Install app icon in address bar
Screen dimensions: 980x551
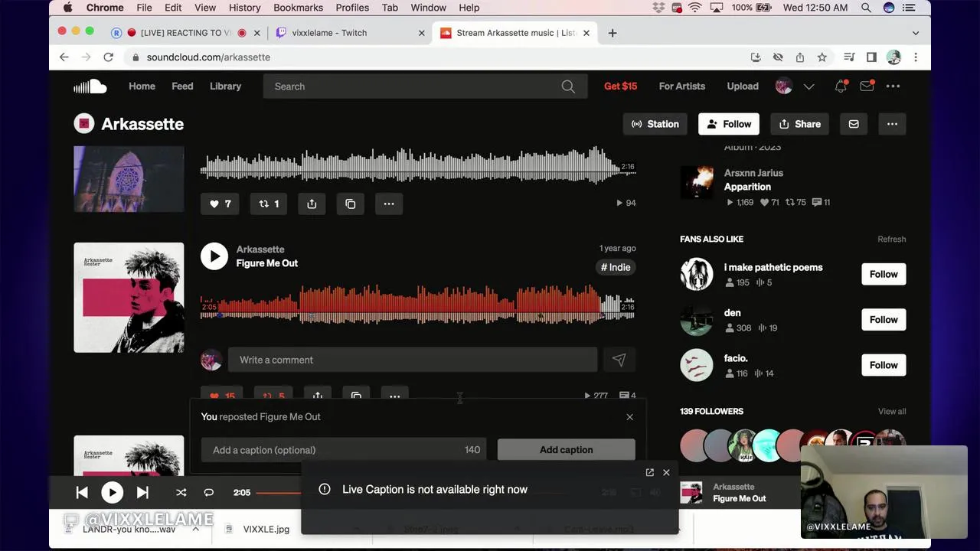click(756, 57)
